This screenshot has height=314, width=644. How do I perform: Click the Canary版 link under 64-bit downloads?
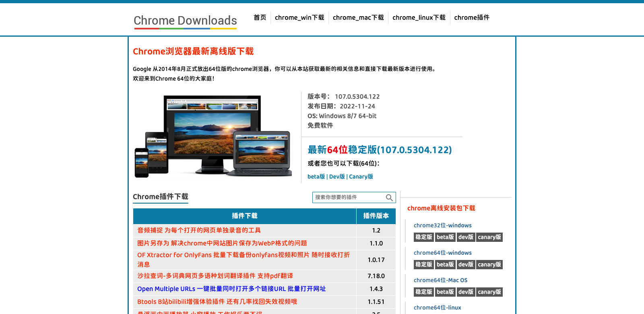point(361,177)
